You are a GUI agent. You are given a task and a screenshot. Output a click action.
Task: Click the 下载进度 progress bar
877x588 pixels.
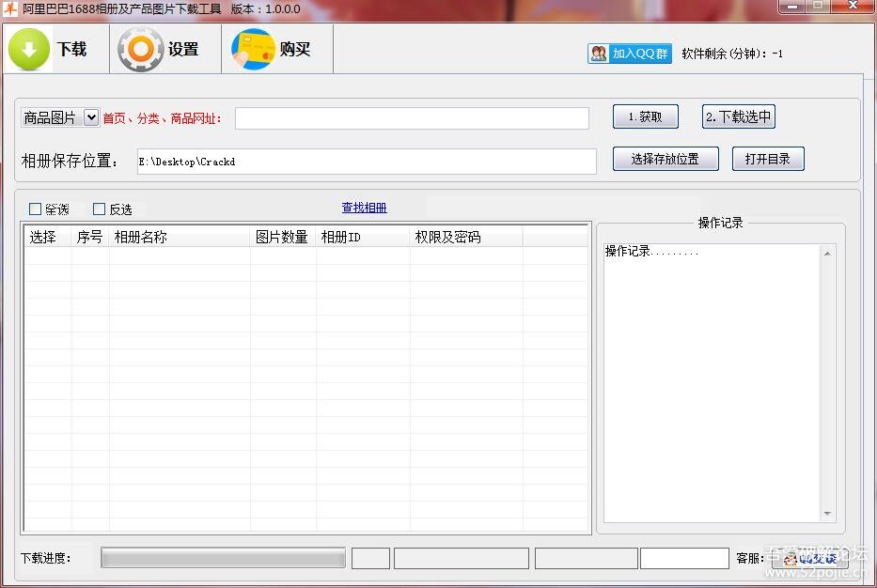tap(223, 558)
